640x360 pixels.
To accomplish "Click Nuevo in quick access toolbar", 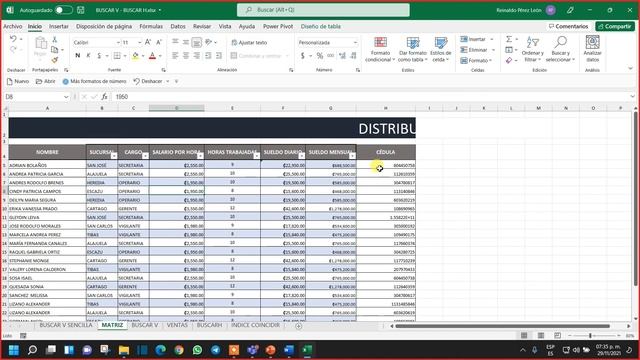I will (18, 81).
